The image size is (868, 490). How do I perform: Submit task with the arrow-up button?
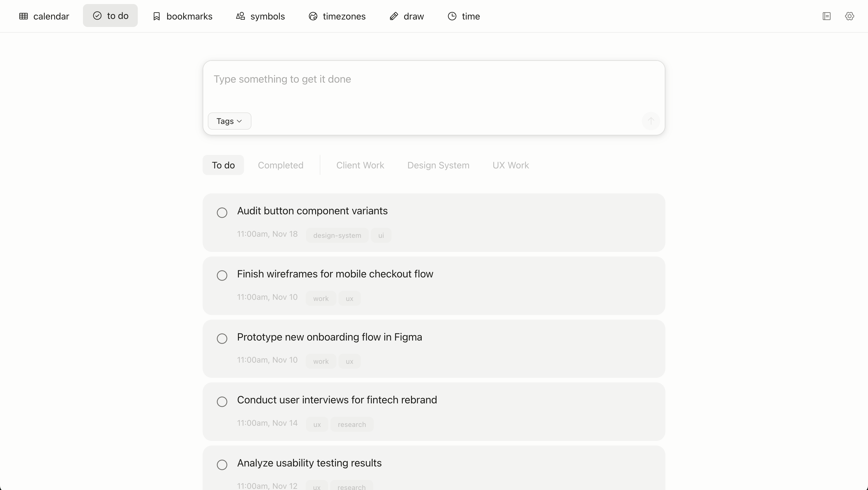pos(651,121)
